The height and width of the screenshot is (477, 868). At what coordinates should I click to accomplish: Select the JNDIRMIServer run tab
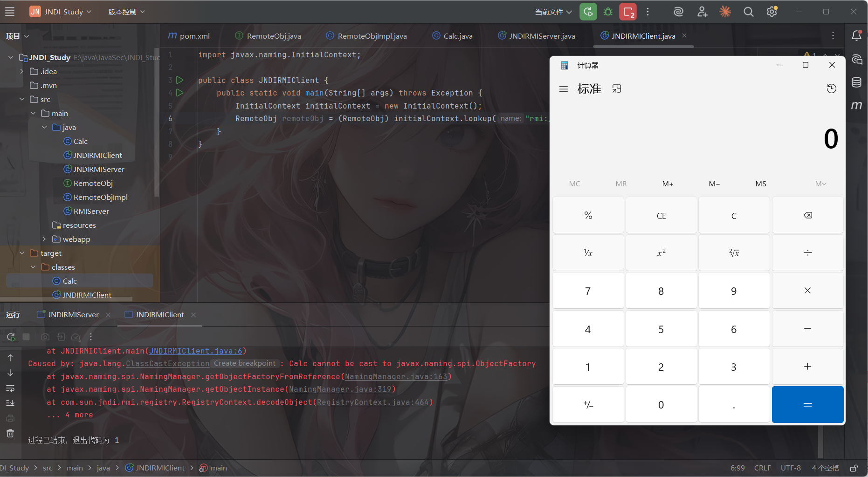pos(73,315)
